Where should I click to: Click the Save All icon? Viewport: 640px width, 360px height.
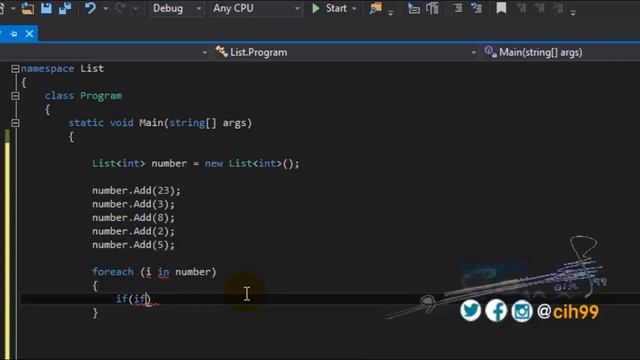coord(65,8)
